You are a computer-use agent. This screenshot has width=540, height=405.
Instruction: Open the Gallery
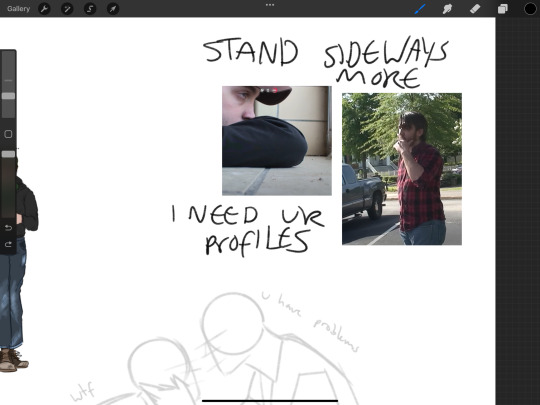pos(18,9)
